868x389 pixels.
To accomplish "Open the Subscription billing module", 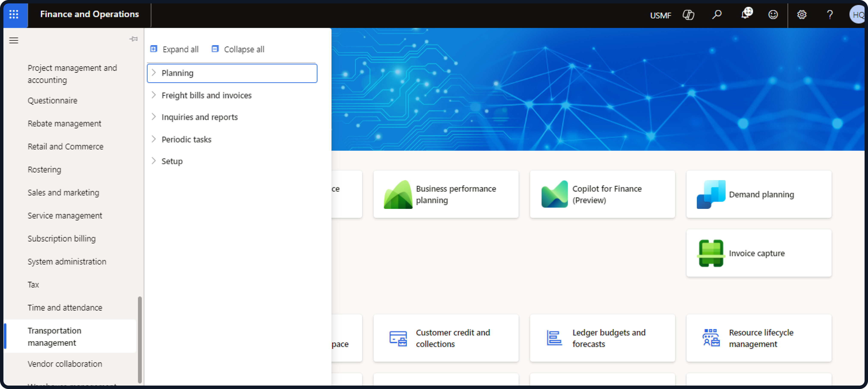I will pos(61,239).
